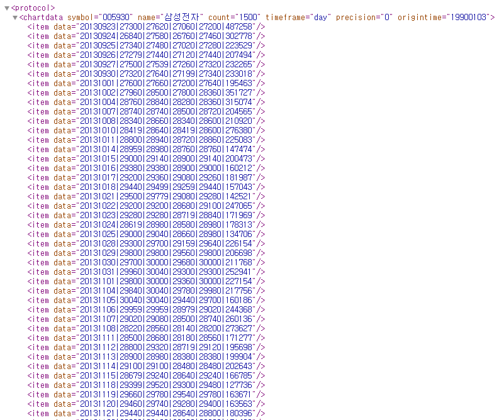
Task: Click the timeframe="day" attribute
Action: 298,18
